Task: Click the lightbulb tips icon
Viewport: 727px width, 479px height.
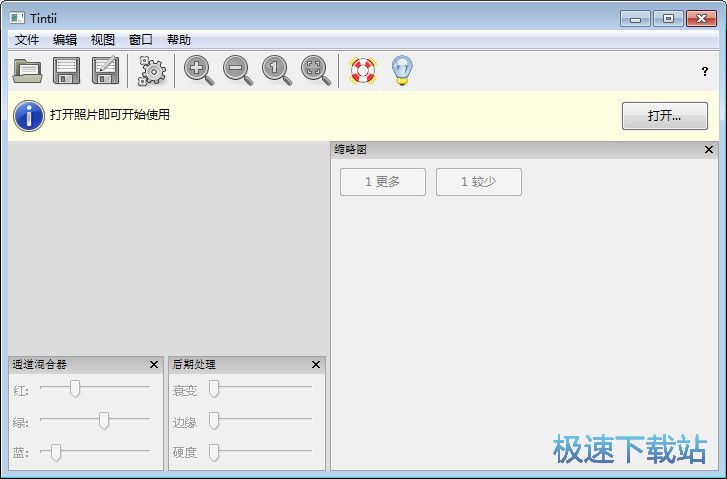Action: (x=401, y=71)
